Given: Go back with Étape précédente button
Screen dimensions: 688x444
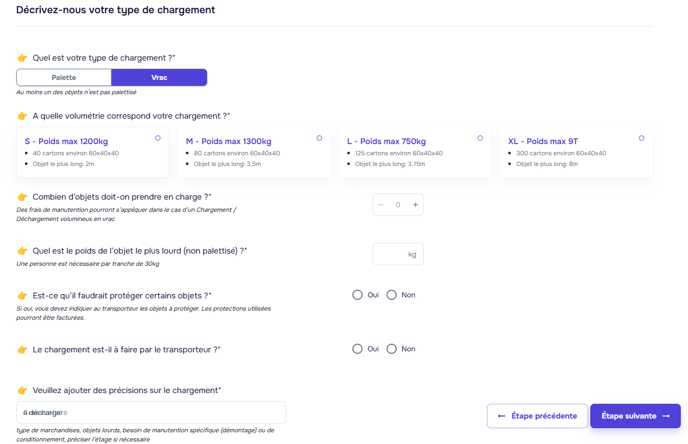Looking at the screenshot, I should pos(537,416).
